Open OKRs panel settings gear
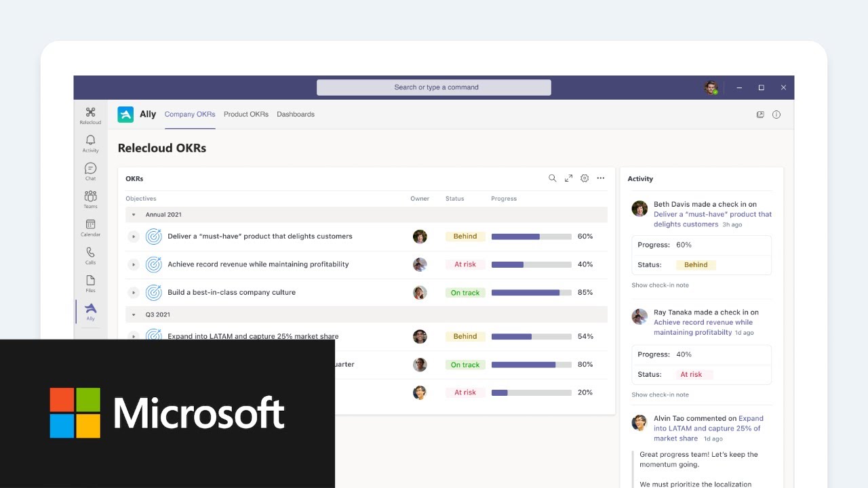Screen dimensions: 868x488 tap(585, 178)
